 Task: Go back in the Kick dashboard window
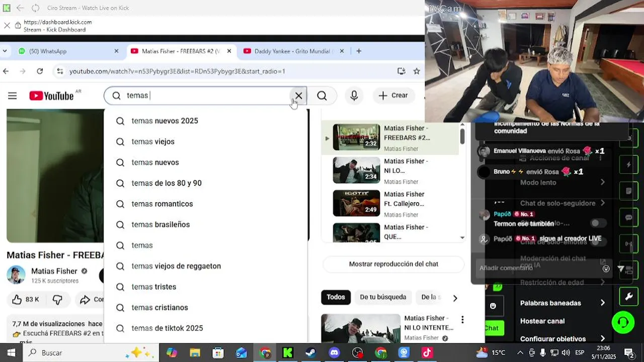tap(20, 8)
